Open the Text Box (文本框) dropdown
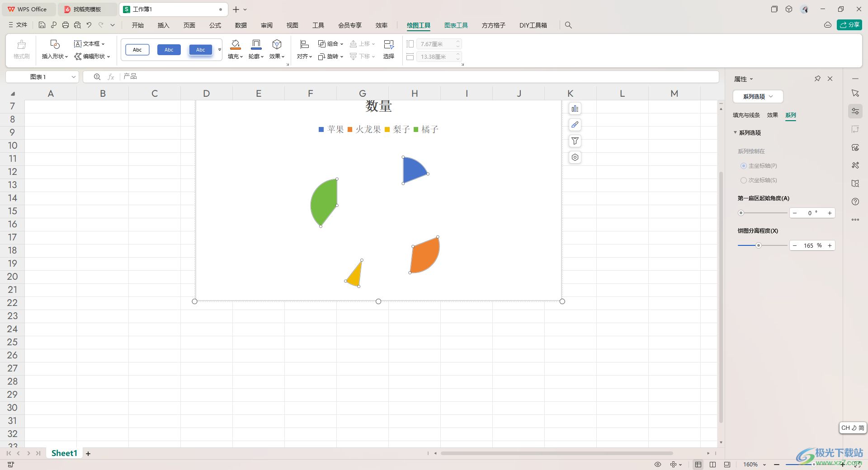The height and width of the screenshot is (470, 868). (x=90, y=44)
